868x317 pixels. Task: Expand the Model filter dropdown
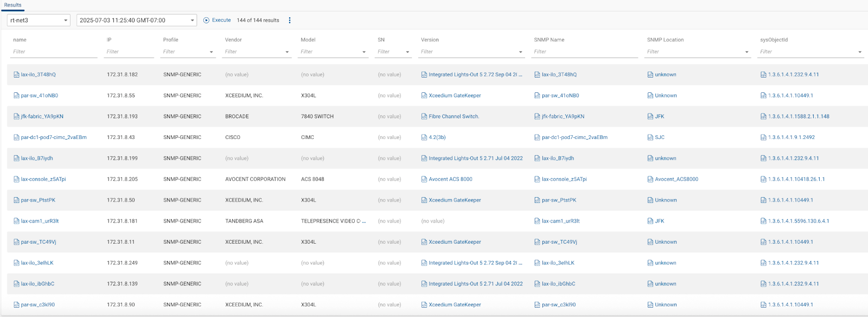(364, 52)
